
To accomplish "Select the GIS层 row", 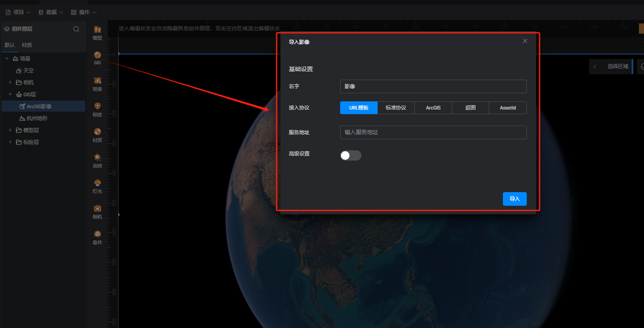I will [x=43, y=94].
